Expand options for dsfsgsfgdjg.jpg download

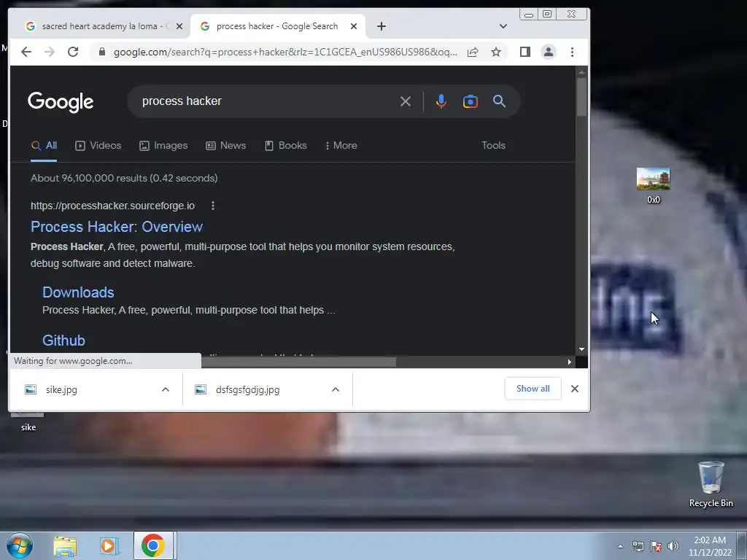click(x=336, y=389)
